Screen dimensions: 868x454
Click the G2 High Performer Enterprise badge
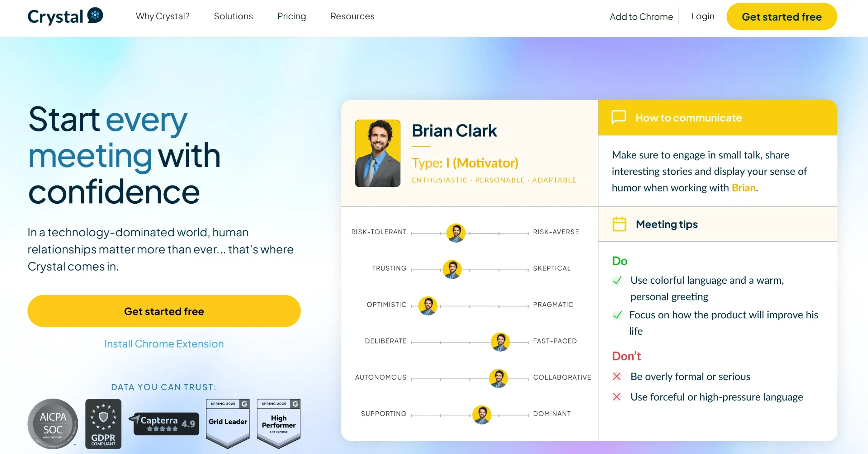click(279, 423)
